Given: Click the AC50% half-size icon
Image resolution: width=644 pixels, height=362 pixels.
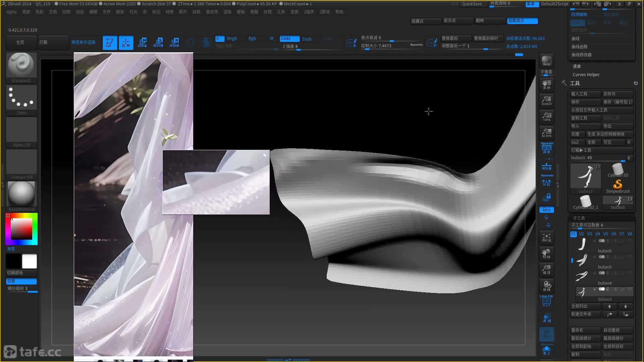Looking at the screenshot, I should 546,133.
